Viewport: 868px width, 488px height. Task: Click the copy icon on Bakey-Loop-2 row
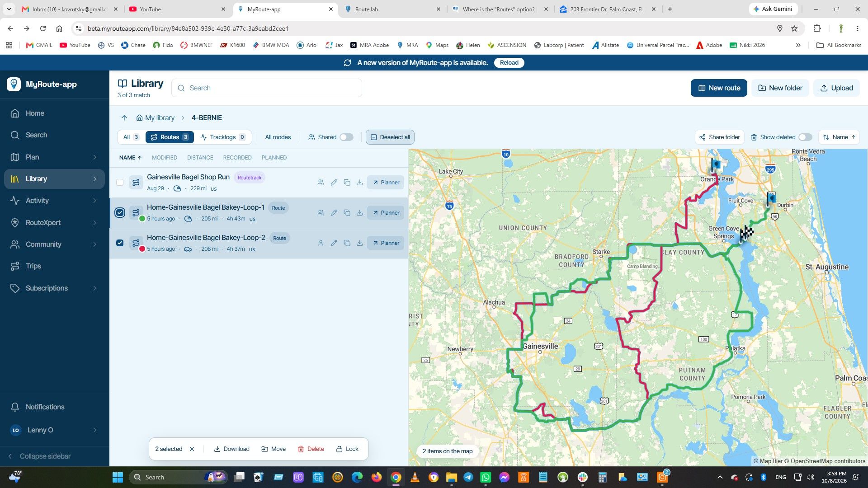(347, 243)
